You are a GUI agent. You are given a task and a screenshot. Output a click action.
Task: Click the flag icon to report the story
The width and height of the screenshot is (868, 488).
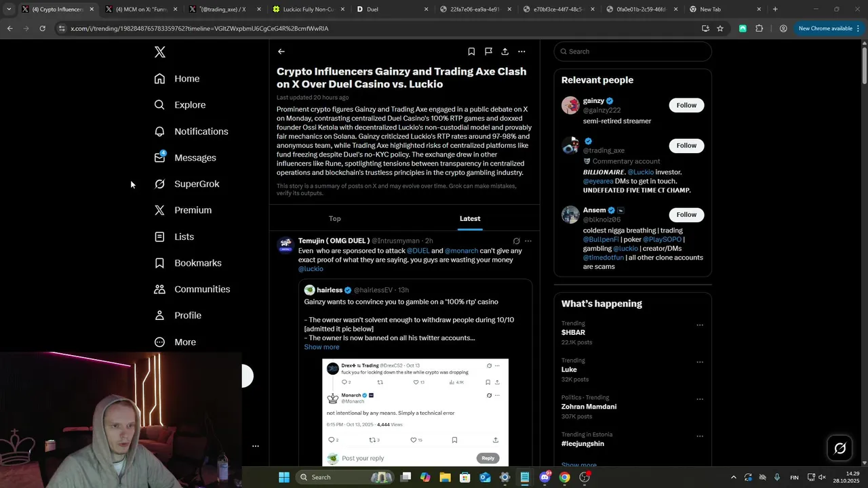(x=488, y=52)
